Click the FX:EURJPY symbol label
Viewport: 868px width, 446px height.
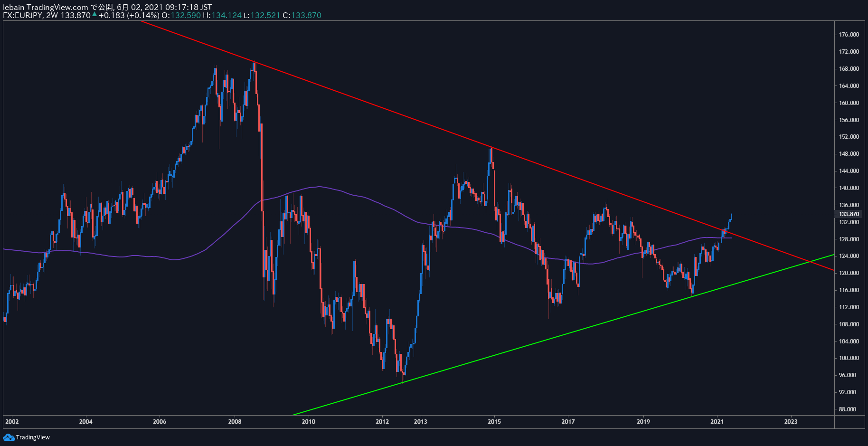tap(23, 15)
